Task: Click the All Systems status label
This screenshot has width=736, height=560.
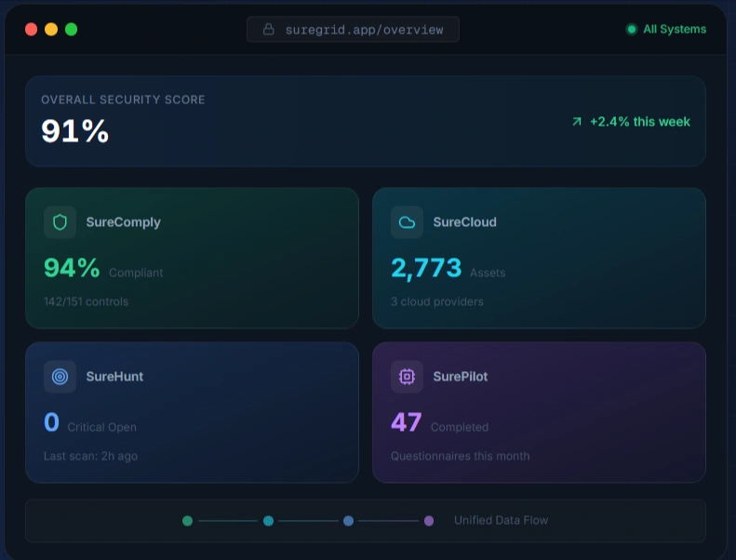Action: pyautogui.click(x=674, y=30)
